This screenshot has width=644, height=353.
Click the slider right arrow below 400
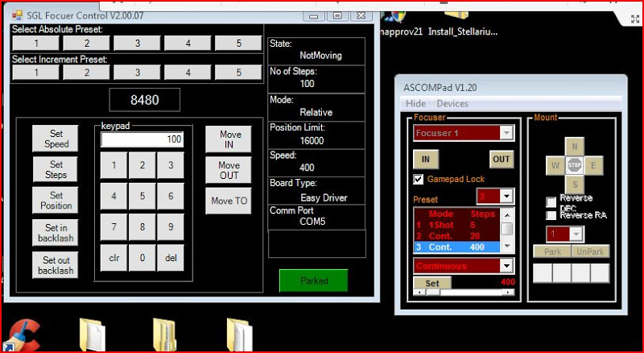[509, 293]
